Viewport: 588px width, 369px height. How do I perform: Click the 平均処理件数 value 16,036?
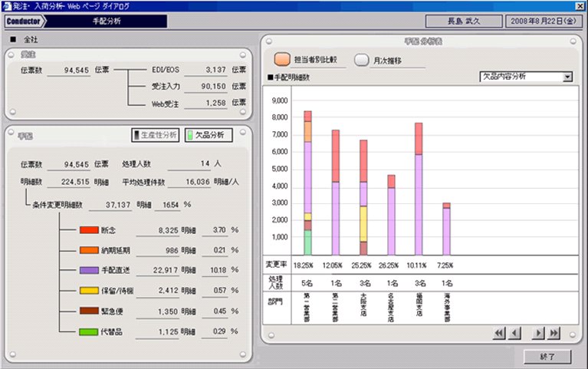(x=198, y=182)
